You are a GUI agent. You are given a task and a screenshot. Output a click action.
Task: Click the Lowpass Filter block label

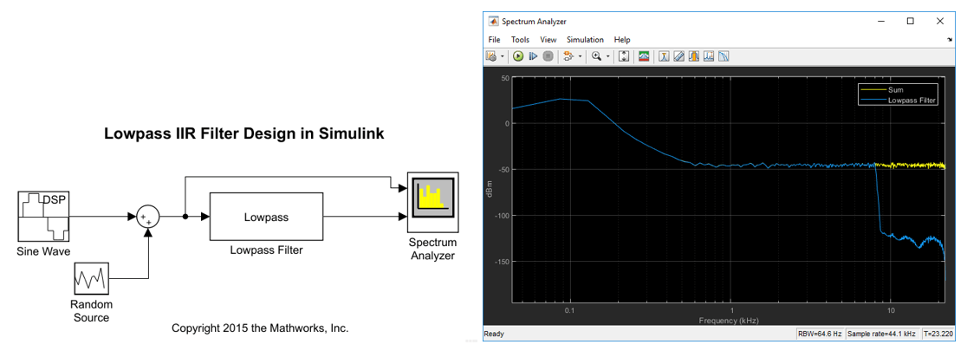tap(266, 250)
